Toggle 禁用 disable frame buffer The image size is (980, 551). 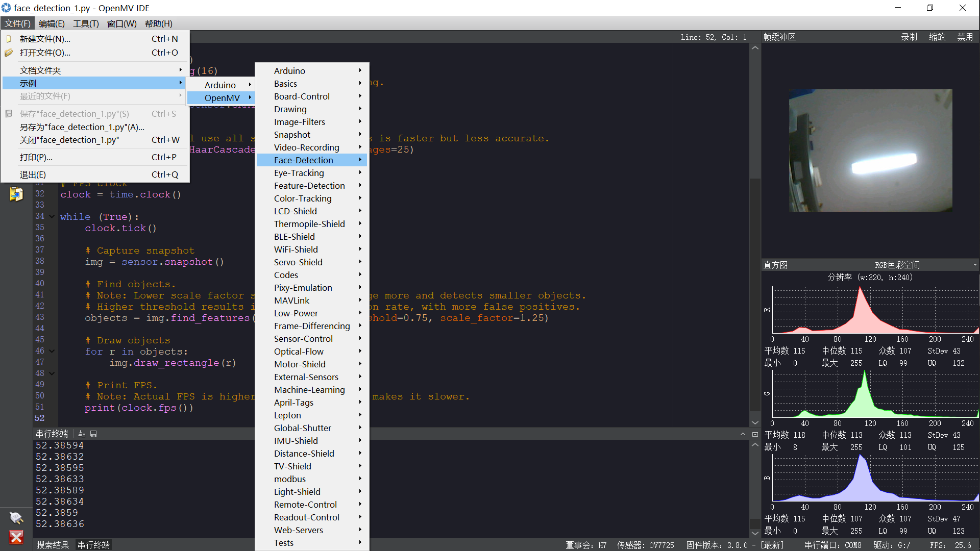[965, 37]
